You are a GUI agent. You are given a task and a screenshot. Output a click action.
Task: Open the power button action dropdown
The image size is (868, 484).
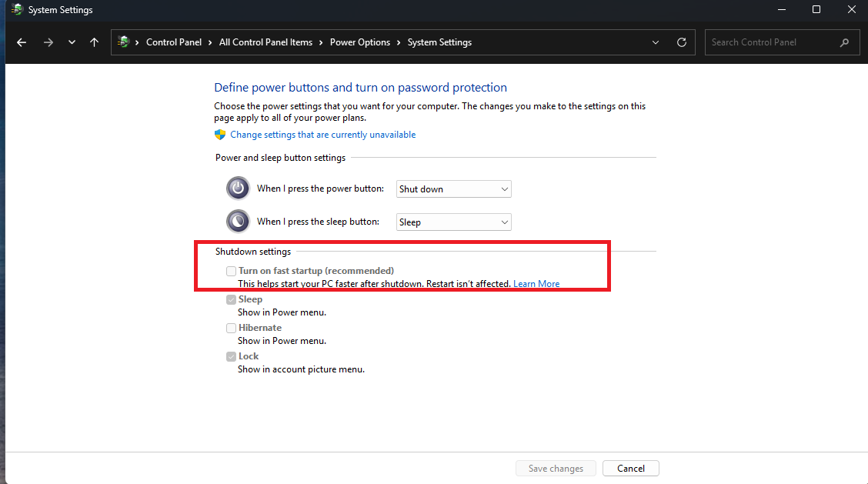(453, 189)
